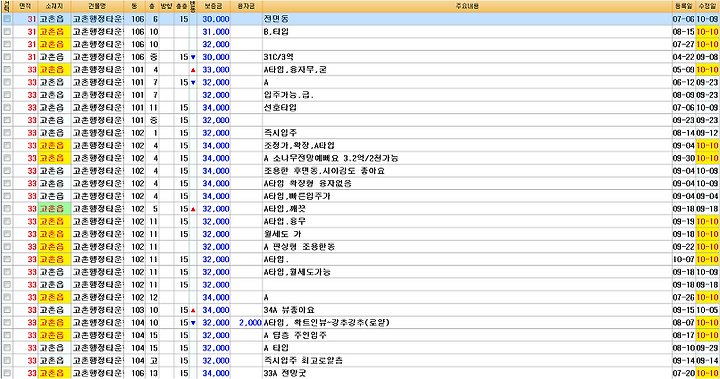
Task: Select the A타입.융무 description
Action: 285,221
